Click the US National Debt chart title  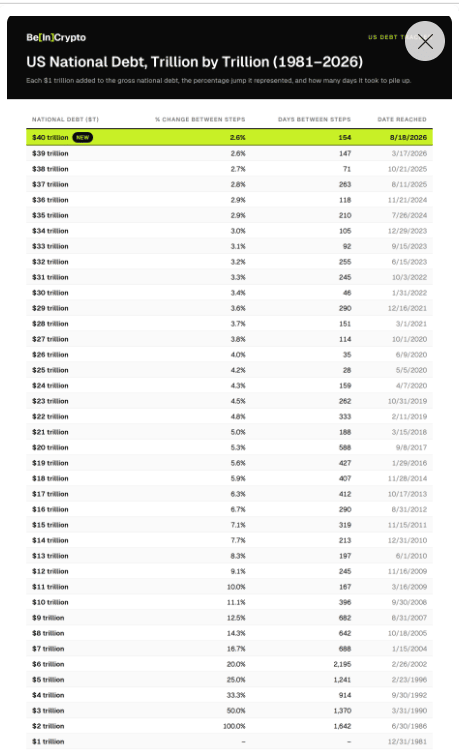click(x=195, y=62)
